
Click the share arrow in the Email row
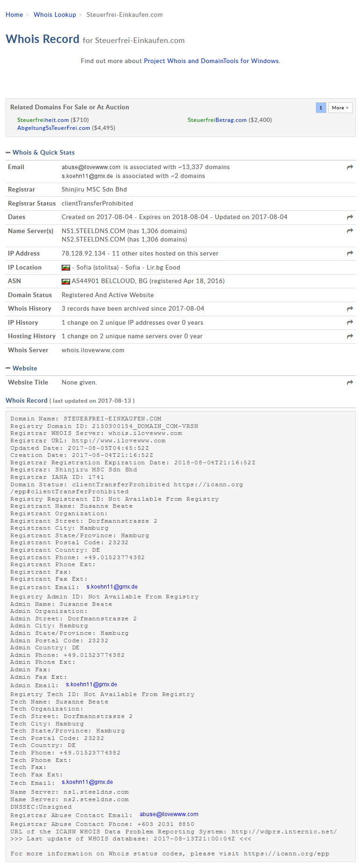350,167
